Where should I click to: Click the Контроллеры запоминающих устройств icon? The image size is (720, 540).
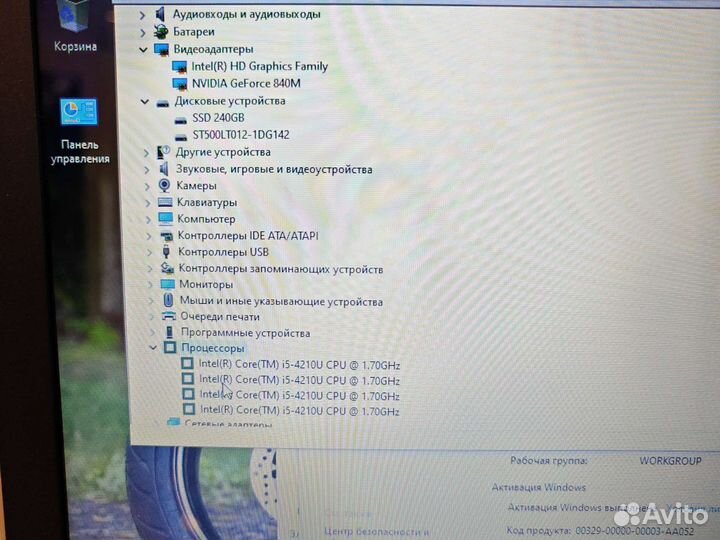(167, 268)
